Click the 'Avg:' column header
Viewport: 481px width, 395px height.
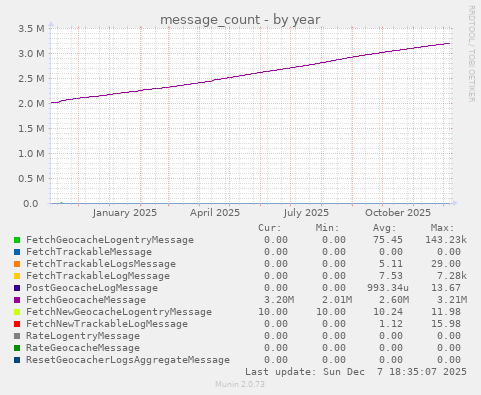[384, 228]
